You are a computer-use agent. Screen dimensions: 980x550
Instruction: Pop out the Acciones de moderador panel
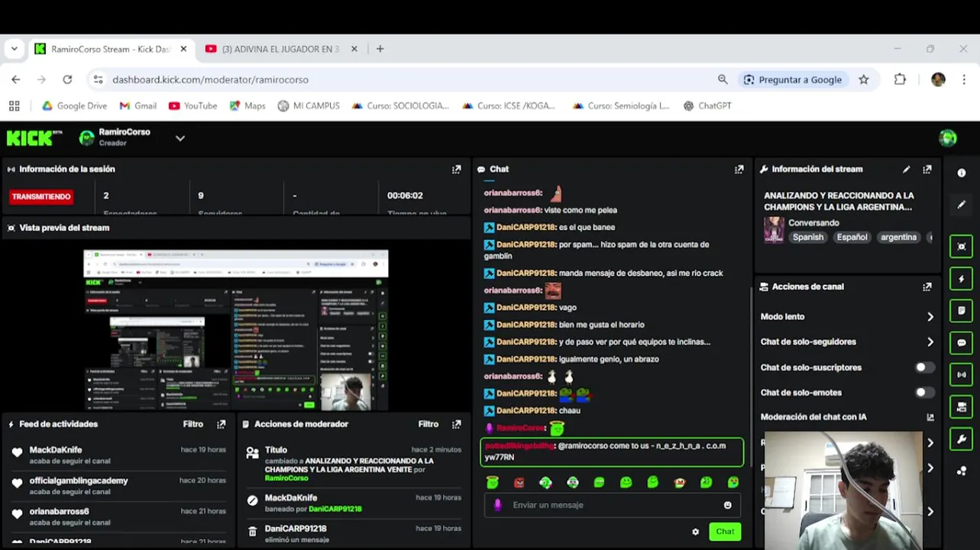tap(456, 424)
